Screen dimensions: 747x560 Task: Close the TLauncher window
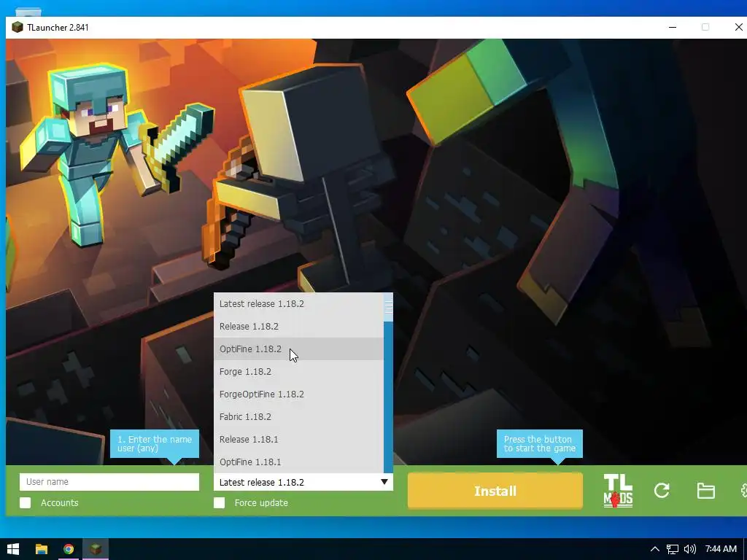pos(738,27)
